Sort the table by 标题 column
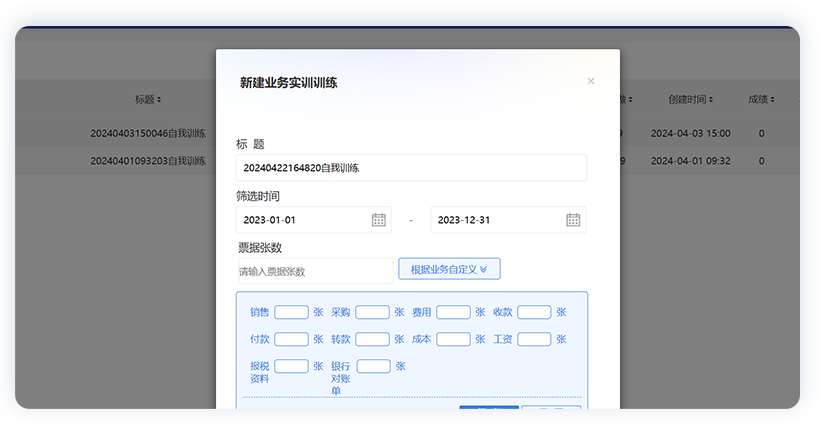Screen dimensions: 839x436 tap(148, 100)
